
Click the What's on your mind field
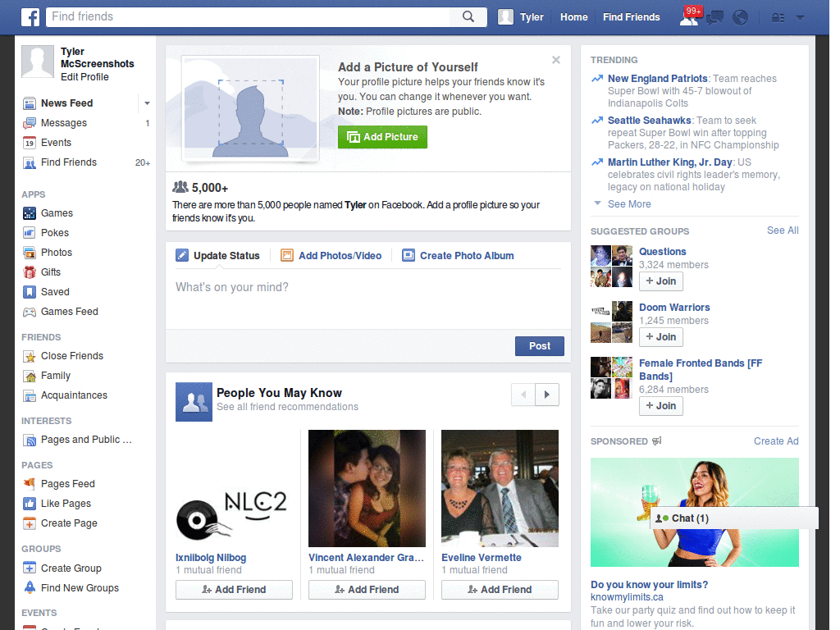(368, 297)
